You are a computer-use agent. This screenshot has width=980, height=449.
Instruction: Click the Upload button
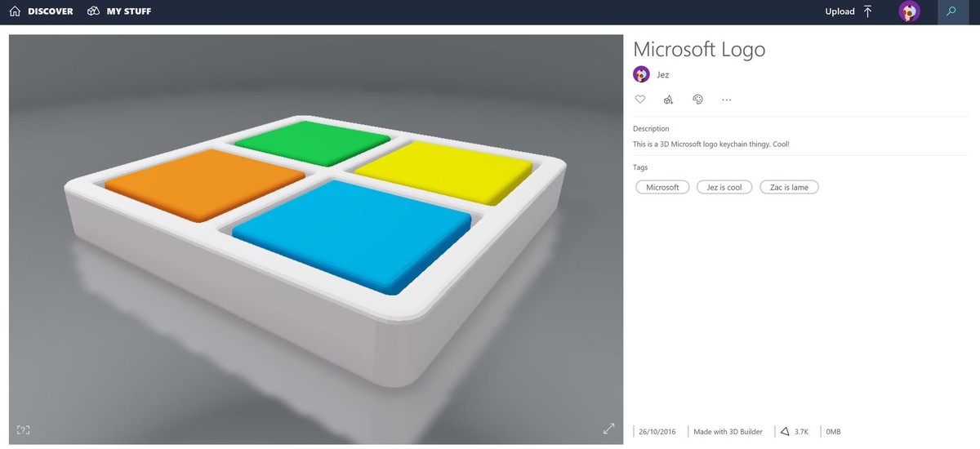click(x=849, y=11)
